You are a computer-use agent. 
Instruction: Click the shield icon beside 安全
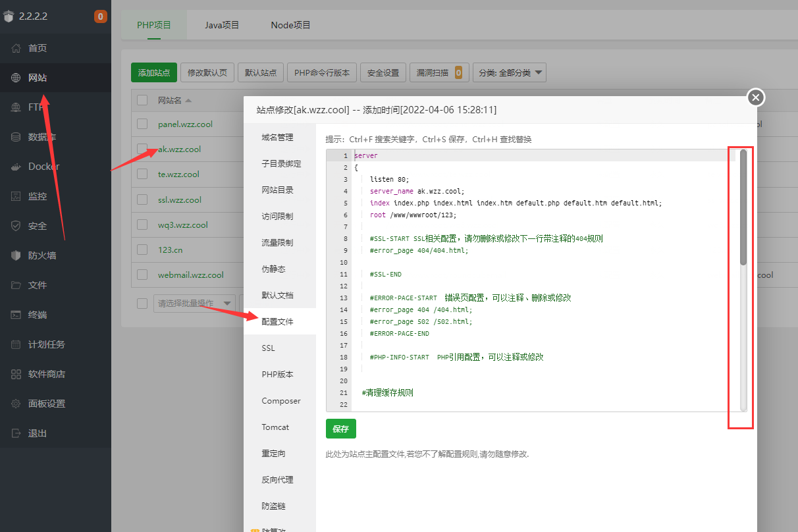point(16,226)
